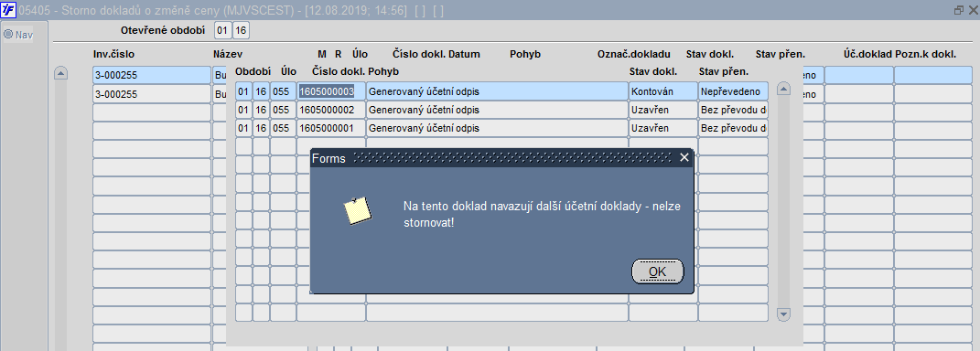
Task: Click open period field 16
Action: [241, 30]
